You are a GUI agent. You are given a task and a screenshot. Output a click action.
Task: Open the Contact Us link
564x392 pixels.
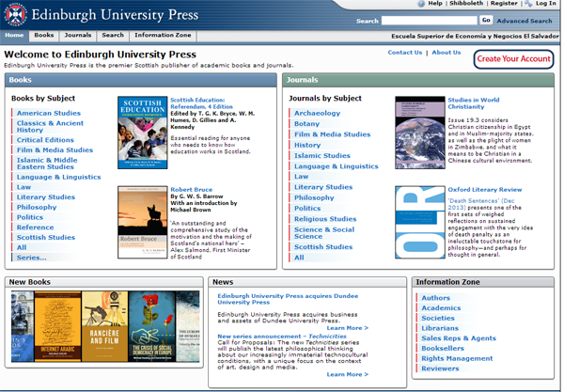tap(404, 53)
